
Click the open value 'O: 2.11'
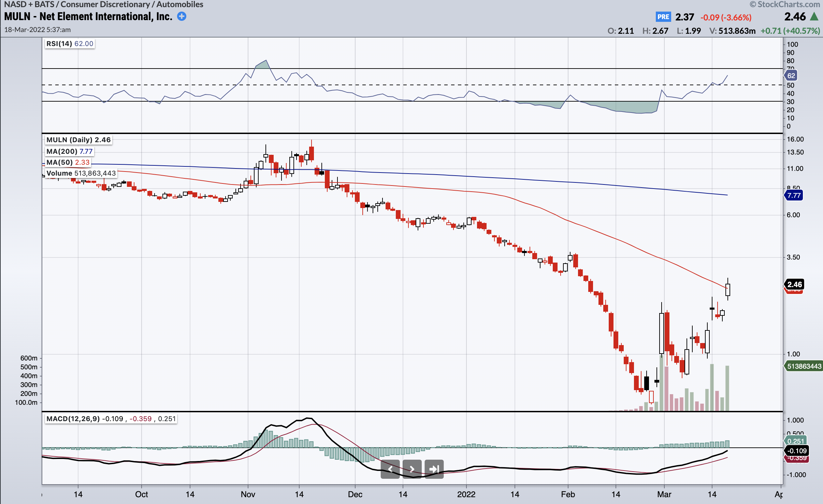tap(621, 31)
